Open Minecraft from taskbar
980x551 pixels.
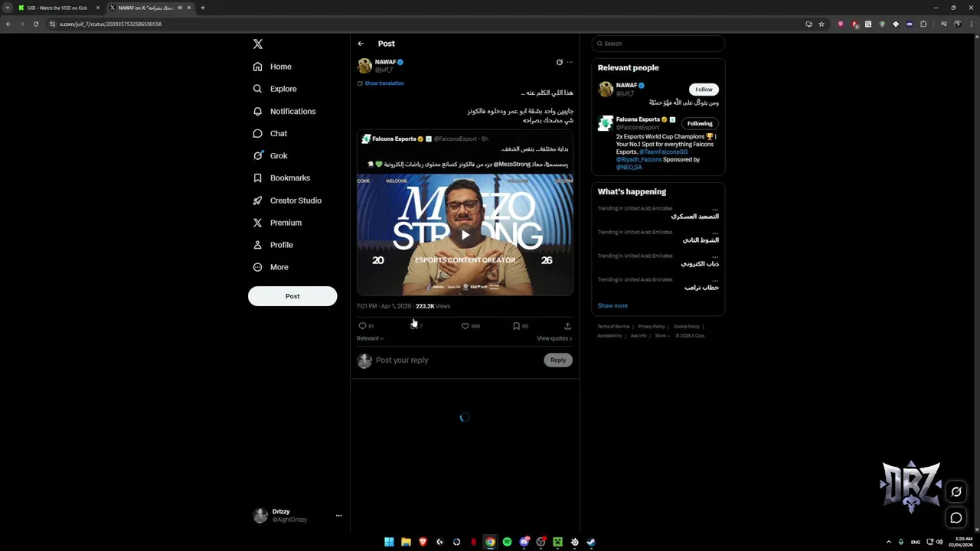point(557,542)
